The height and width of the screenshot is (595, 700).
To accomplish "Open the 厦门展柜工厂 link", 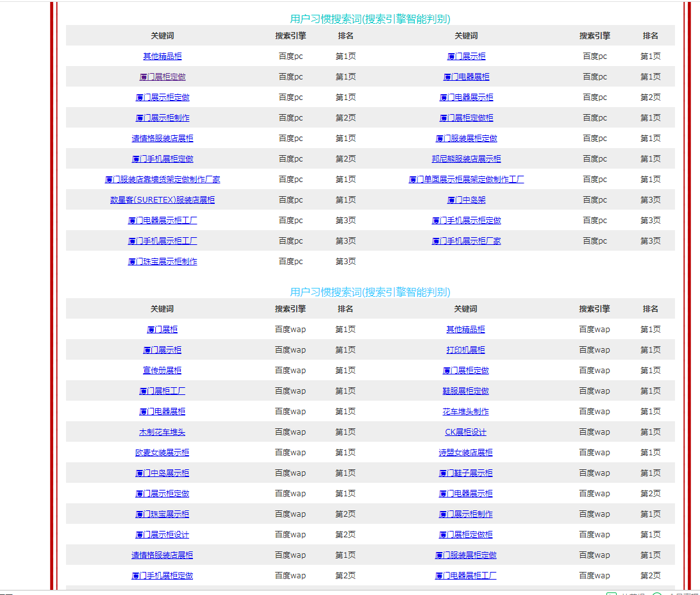I will click(x=162, y=391).
